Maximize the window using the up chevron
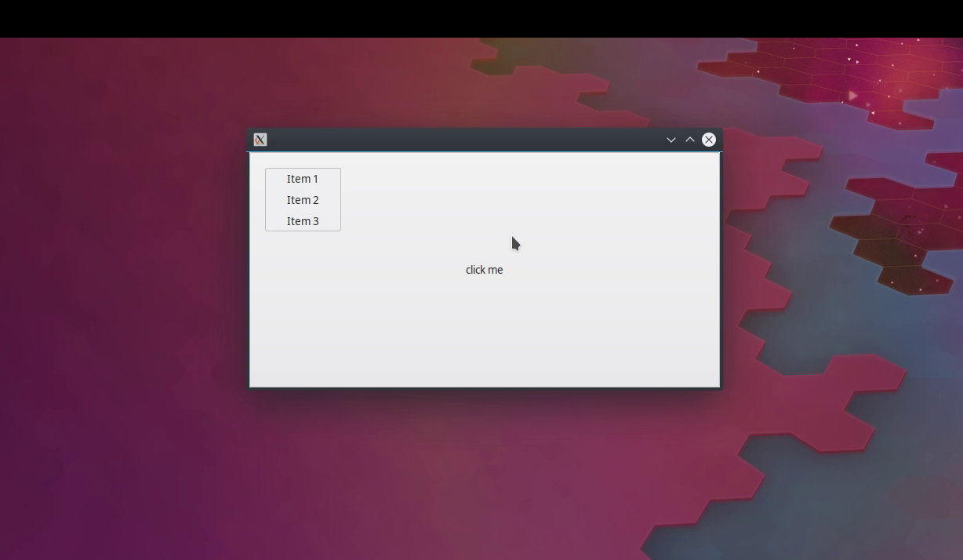963x560 pixels. pyautogui.click(x=689, y=139)
